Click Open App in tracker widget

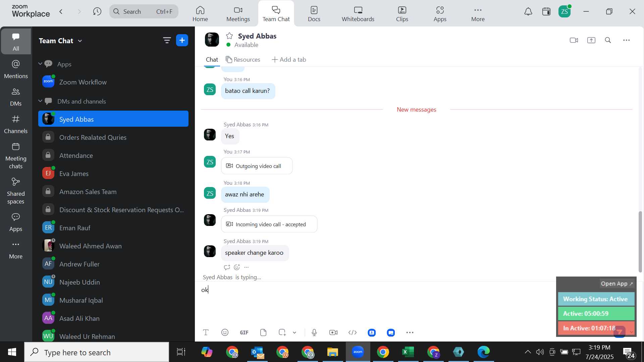tap(617, 284)
